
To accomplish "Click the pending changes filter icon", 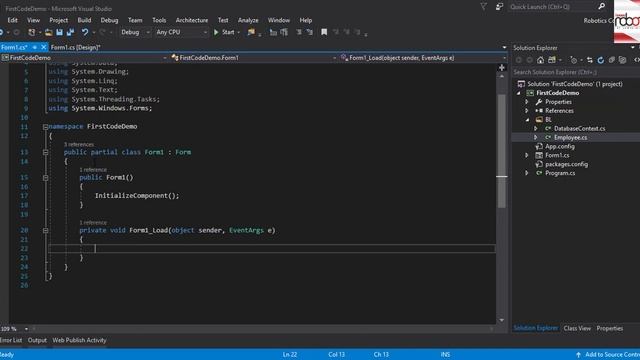I will [573, 60].
